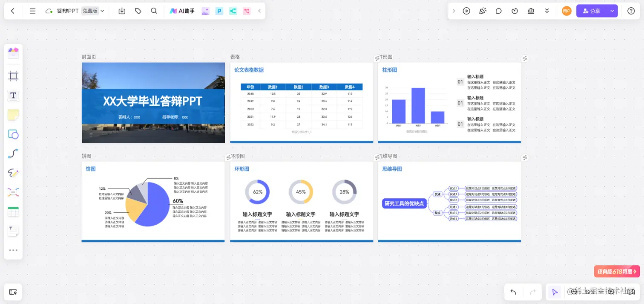644x304 pixels.
Task: Select the 表格 frame label
Action: (235, 57)
